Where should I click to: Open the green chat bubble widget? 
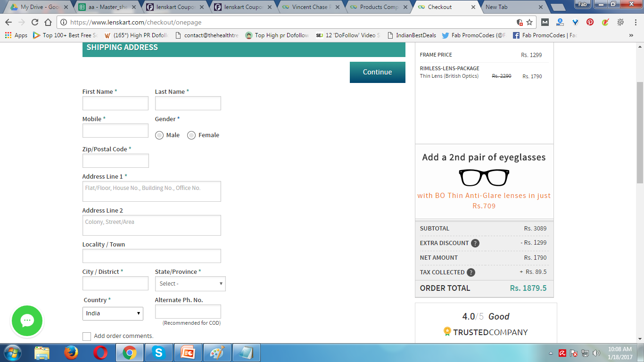point(27,321)
